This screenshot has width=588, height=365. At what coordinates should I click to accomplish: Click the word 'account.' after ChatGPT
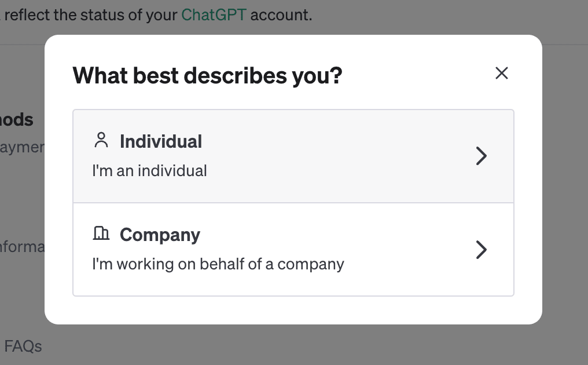(281, 15)
